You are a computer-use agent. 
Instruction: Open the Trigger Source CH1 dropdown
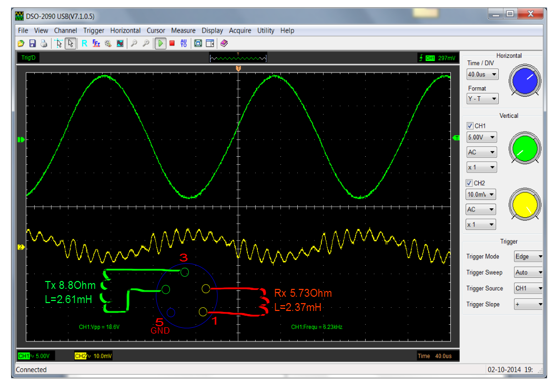click(x=528, y=288)
